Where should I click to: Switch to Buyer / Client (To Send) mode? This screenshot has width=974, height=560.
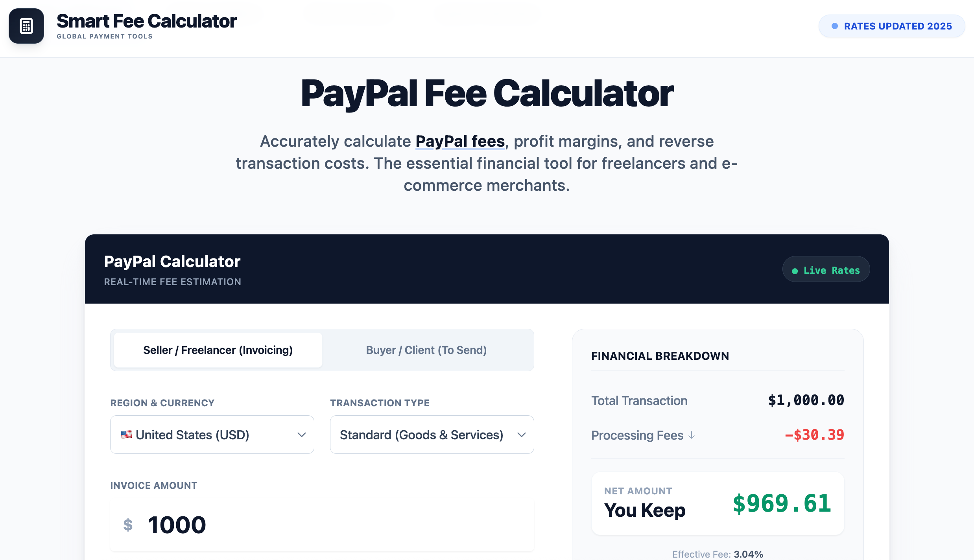426,350
